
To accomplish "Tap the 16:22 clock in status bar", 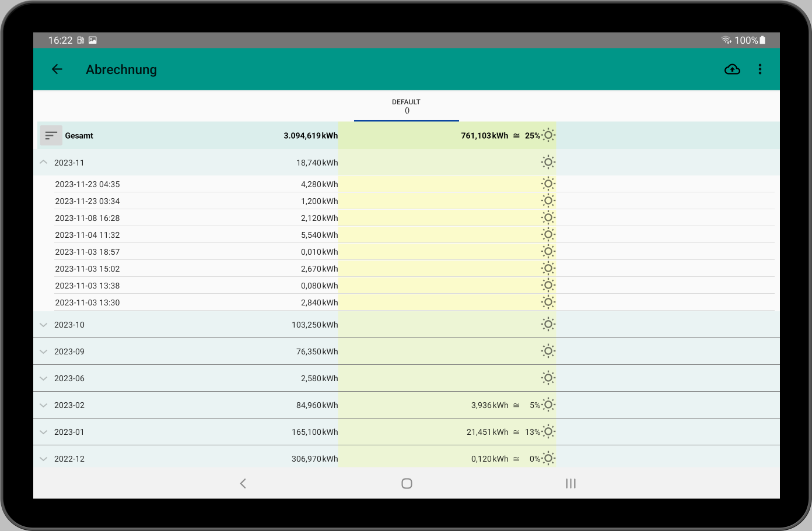I will coord(60,40).
